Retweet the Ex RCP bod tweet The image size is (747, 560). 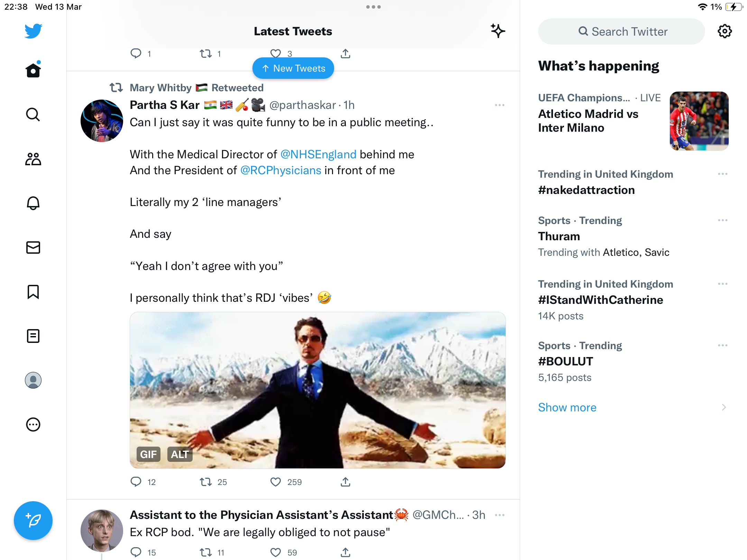click(206, 552)
